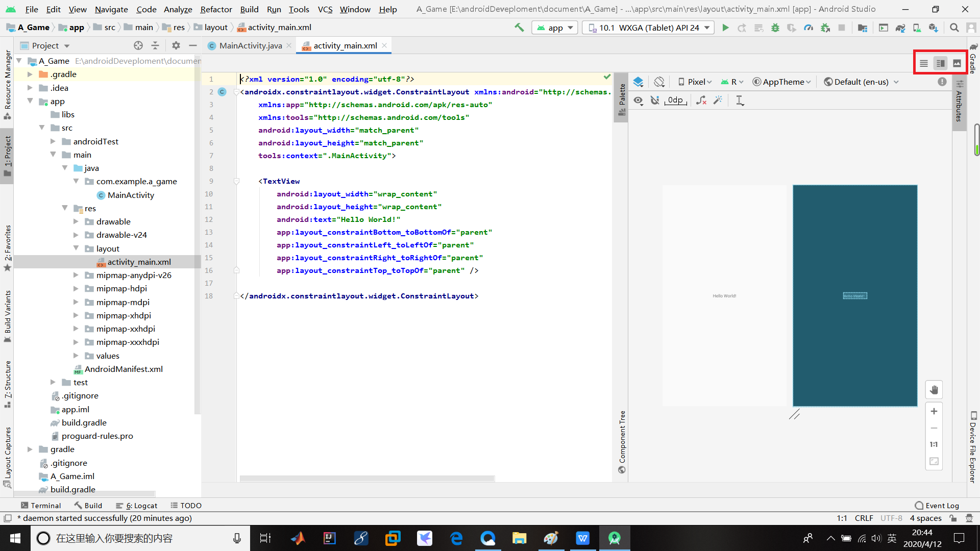Toggle the View Options eye icon
Viewport: 980px width, 551px height.
coord(639,101)
